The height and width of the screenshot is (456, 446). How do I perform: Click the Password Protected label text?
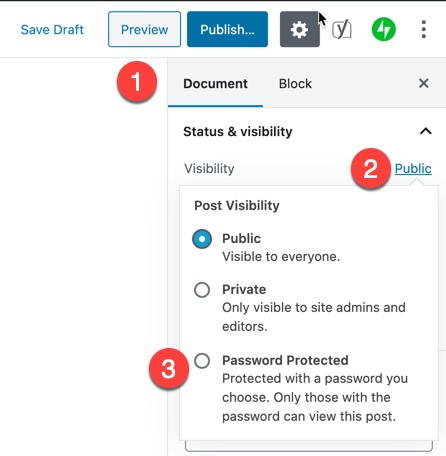(285, 360)
